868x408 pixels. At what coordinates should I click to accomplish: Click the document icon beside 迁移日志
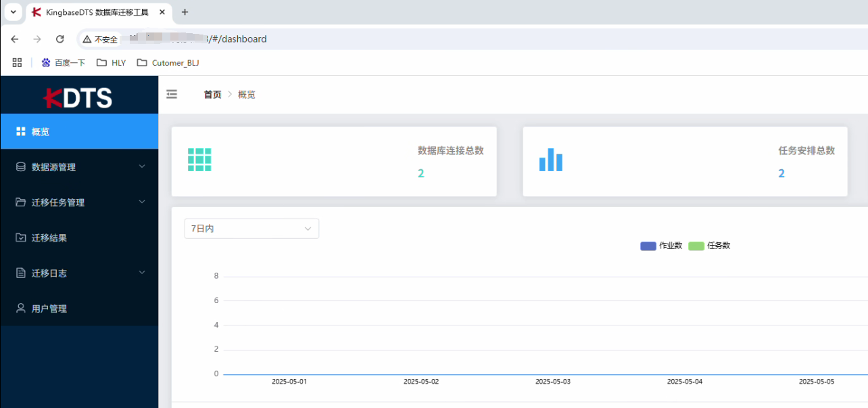click(x=20, y=273)
